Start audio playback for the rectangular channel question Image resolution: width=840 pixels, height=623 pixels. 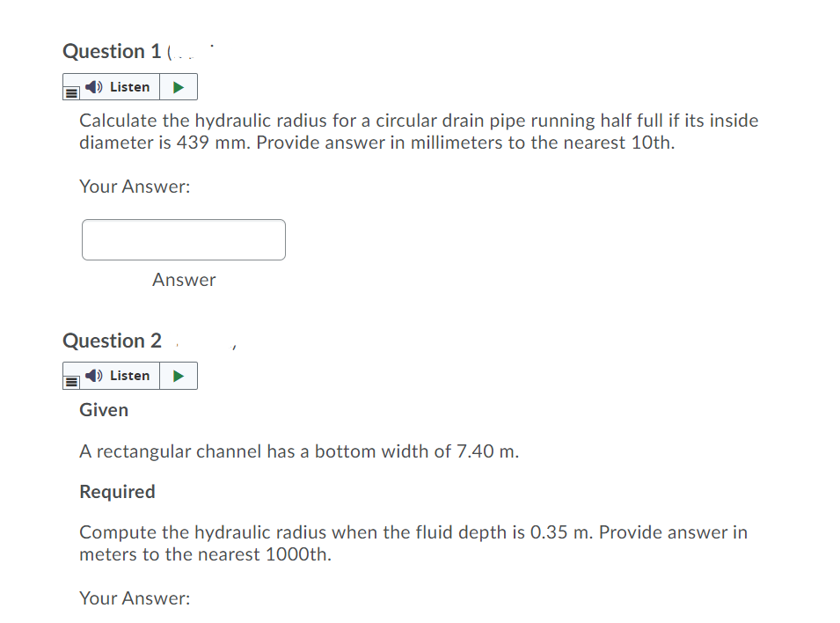[179, 376]
